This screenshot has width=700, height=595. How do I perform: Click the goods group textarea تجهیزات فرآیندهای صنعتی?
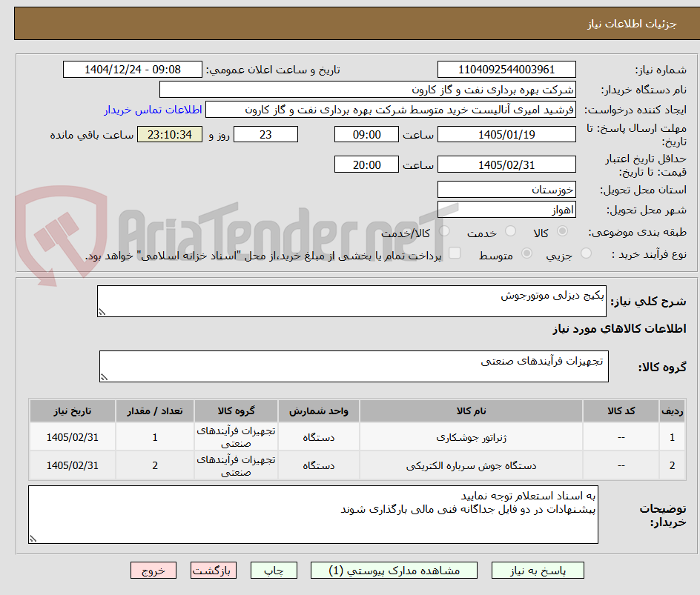(x=354, y=367)
